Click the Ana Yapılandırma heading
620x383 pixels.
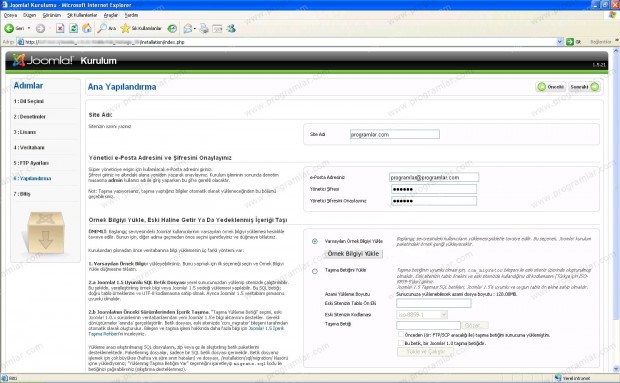click(122, 87)
